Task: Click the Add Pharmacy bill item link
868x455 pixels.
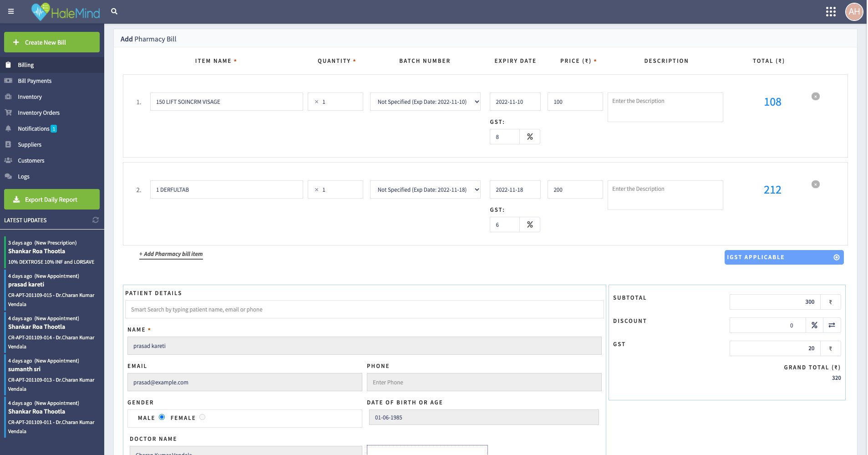Action: tap(171, 254)
